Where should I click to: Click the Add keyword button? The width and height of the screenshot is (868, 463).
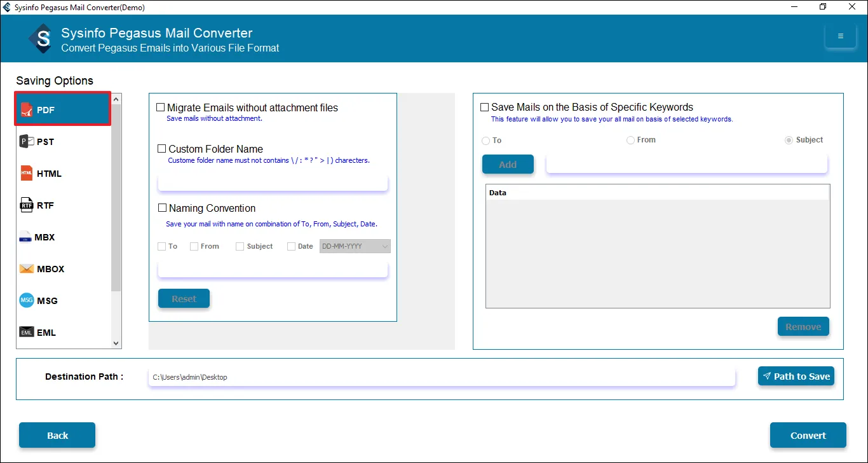pos(508,164)
